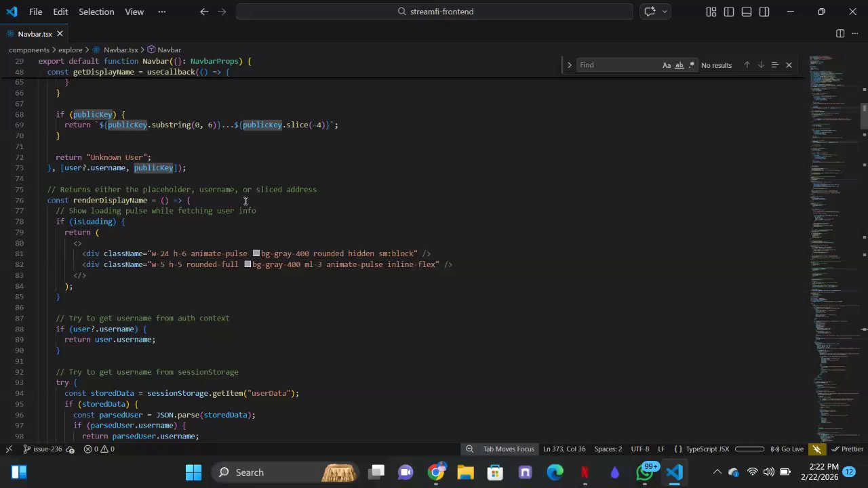Open WhatsApp from the taskbar
The height and width of the screenshot is (488, 868).
coord(644,472)
